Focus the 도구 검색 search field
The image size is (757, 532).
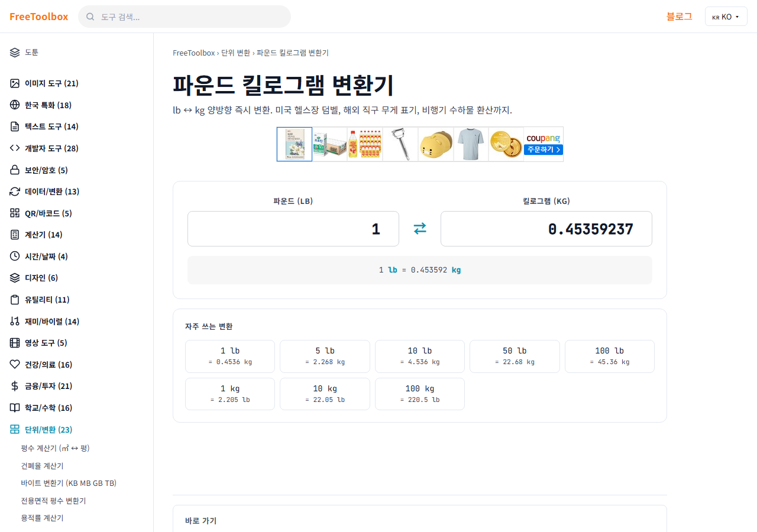(x=185, y=17)
